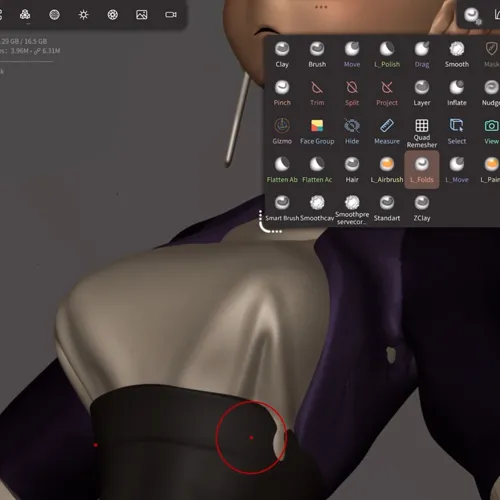Choose the View camera tool
This screenshot has width=500, height=500.
(x=491, y=132)
